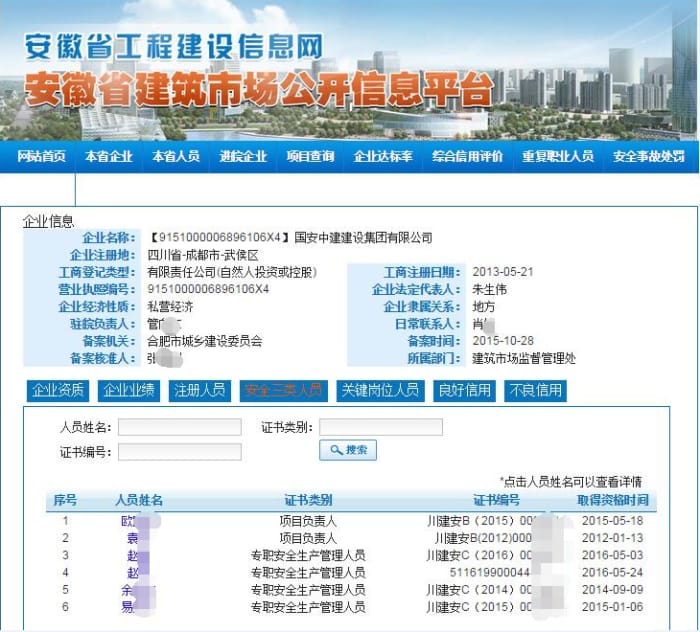Go to 重复职业人员 in the navigation bar
Image resolution: width=700 pixels, height=632 pixels.
point(557,157)
